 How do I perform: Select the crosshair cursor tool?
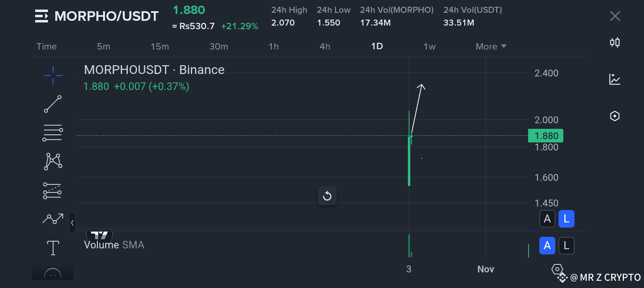[x=53, y=75]
